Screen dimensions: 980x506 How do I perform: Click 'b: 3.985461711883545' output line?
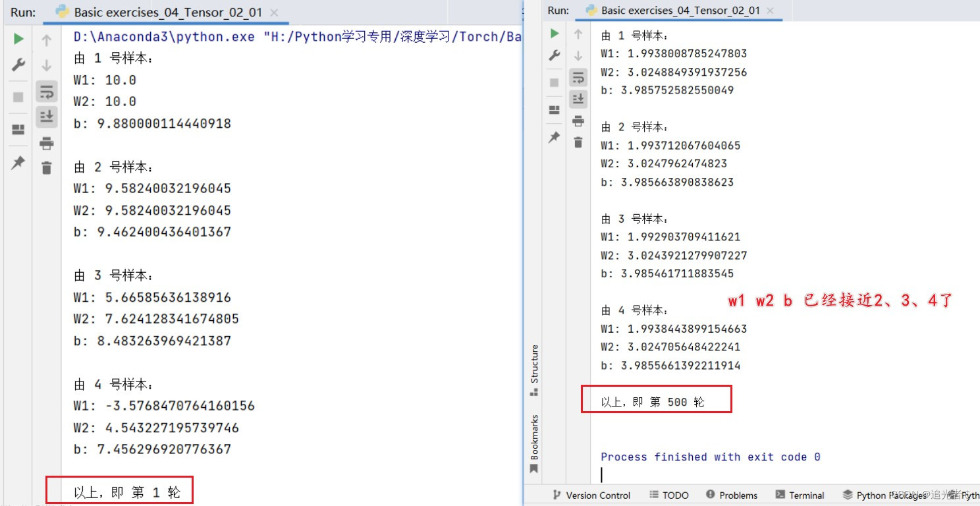[667, 273]
